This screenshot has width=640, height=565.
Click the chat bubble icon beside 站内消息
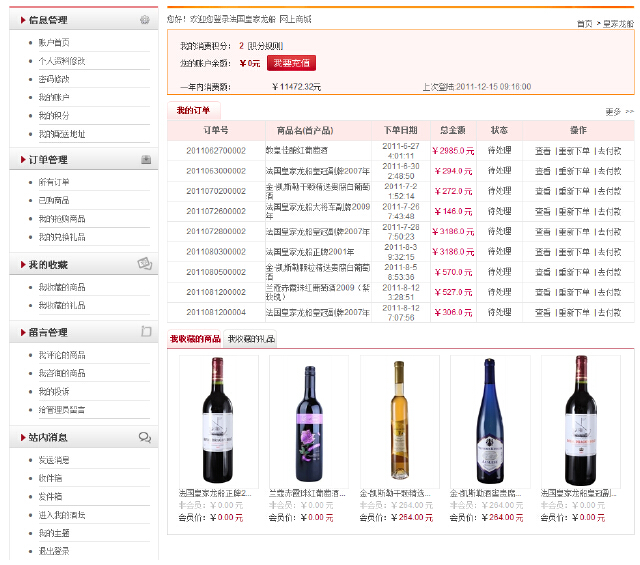point(145,438)
